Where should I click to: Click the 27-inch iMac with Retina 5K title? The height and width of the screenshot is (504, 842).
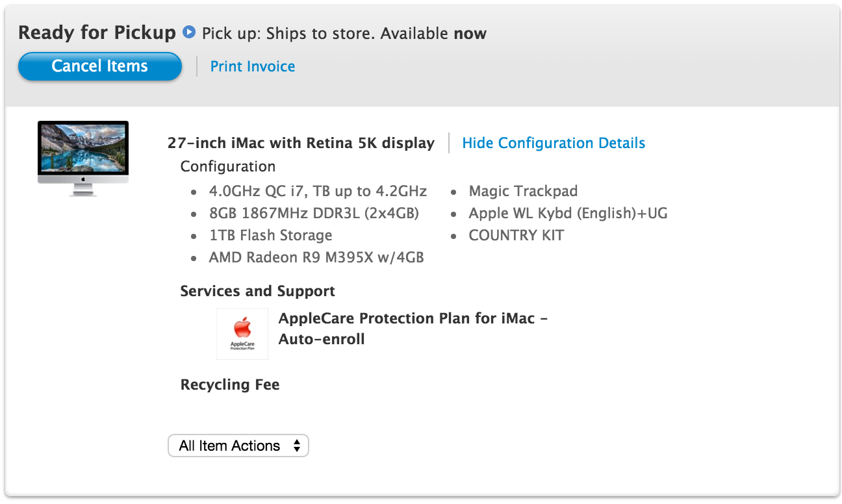(301, 143)
